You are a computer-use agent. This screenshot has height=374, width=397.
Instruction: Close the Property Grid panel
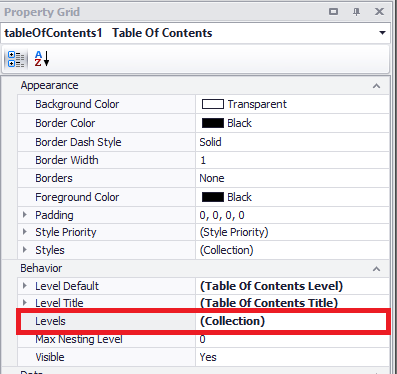379,12
